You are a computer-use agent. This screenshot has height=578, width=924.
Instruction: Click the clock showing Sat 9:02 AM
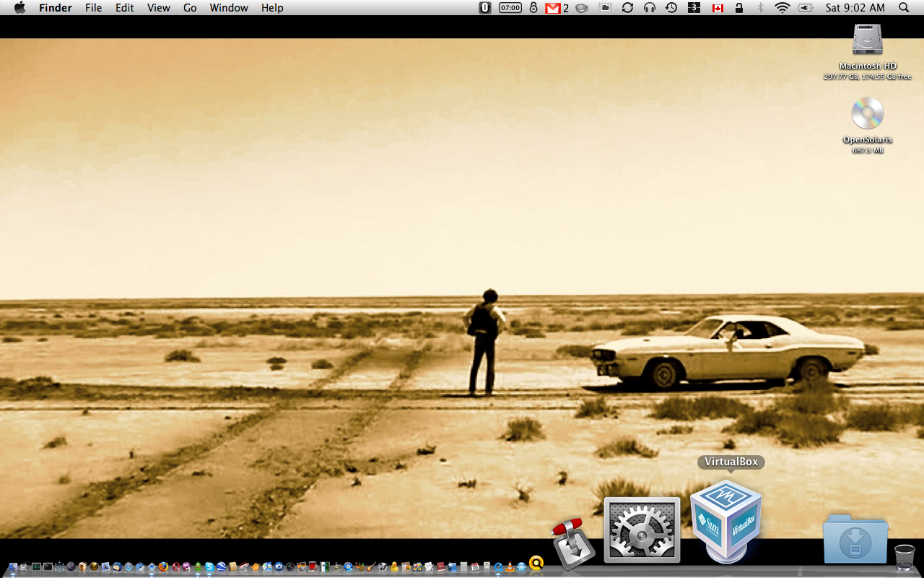[855, 7]
